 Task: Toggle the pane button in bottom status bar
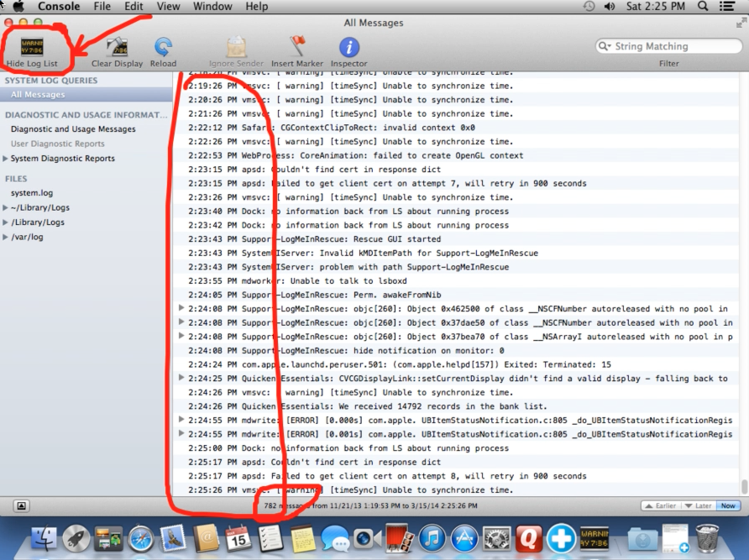coord(22,505)
